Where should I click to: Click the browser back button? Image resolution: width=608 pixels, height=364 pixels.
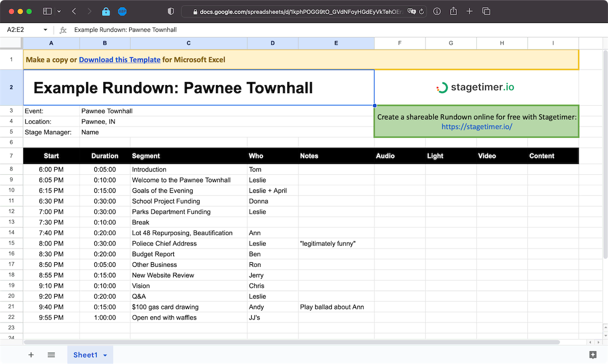[74, 11]
